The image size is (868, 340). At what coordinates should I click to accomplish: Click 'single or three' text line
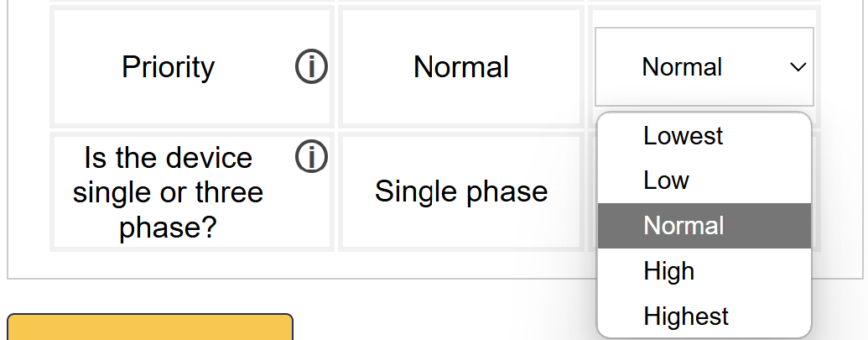[168, 192]
